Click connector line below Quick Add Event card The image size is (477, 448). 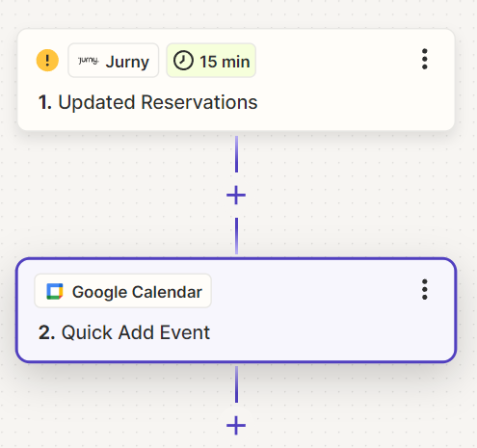[x=236, y=384]
